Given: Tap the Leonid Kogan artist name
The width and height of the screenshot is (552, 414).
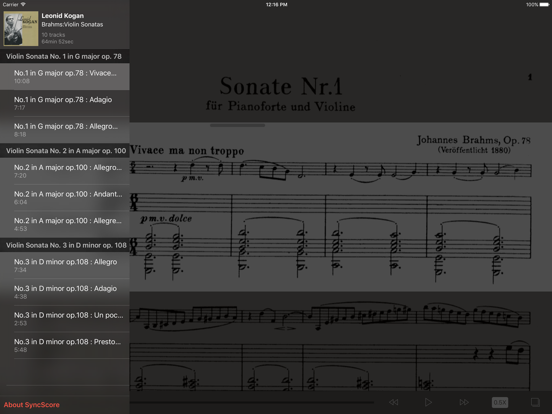Looking at the screenshot, I should coord(63,16).
